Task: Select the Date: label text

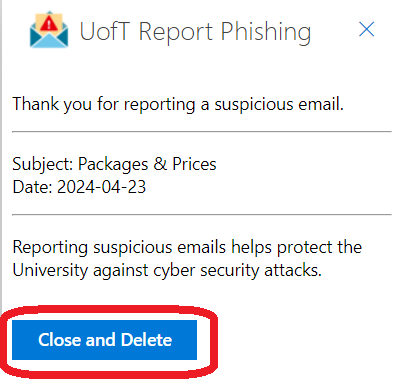Action: (32, 187)
